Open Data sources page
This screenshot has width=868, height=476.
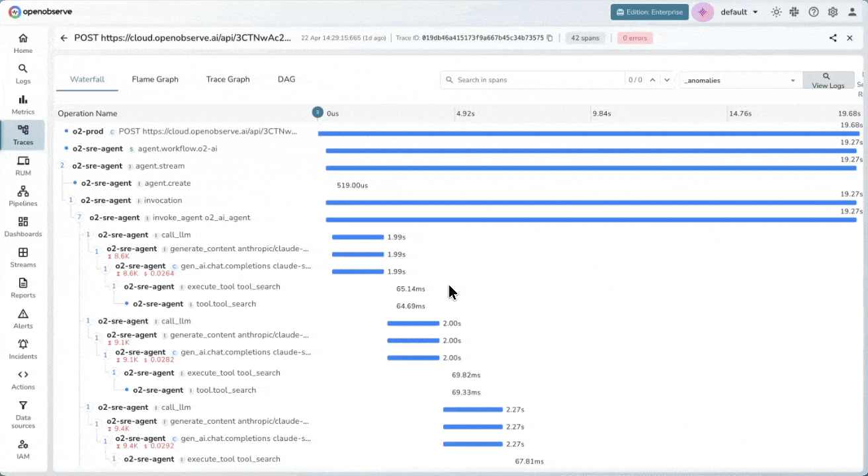coord(23,414)
